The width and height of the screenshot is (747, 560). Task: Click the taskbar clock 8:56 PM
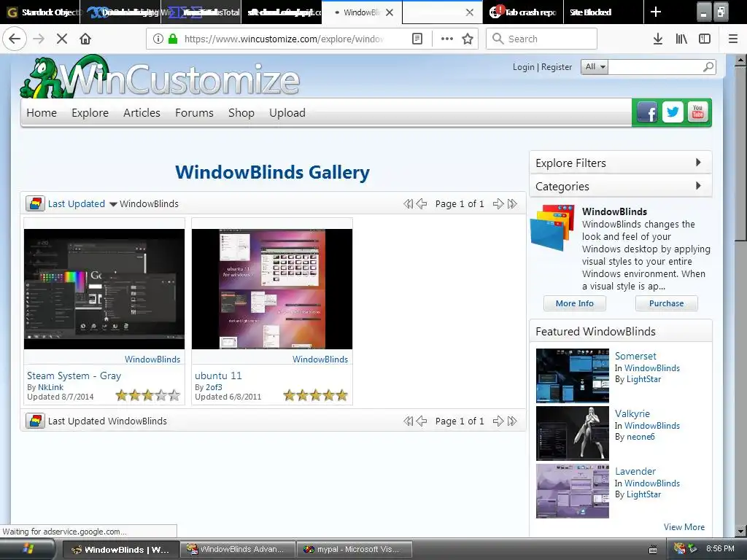(720, 548)
